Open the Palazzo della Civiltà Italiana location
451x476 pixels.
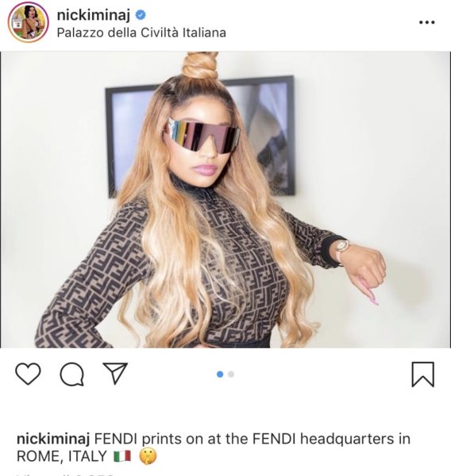click(141, 33)
